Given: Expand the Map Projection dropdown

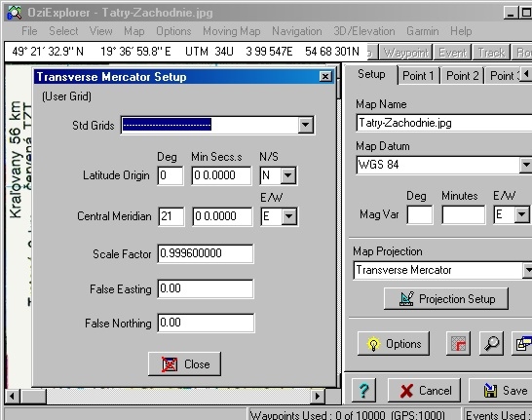Looking at the screenshot, I should 527,270.
